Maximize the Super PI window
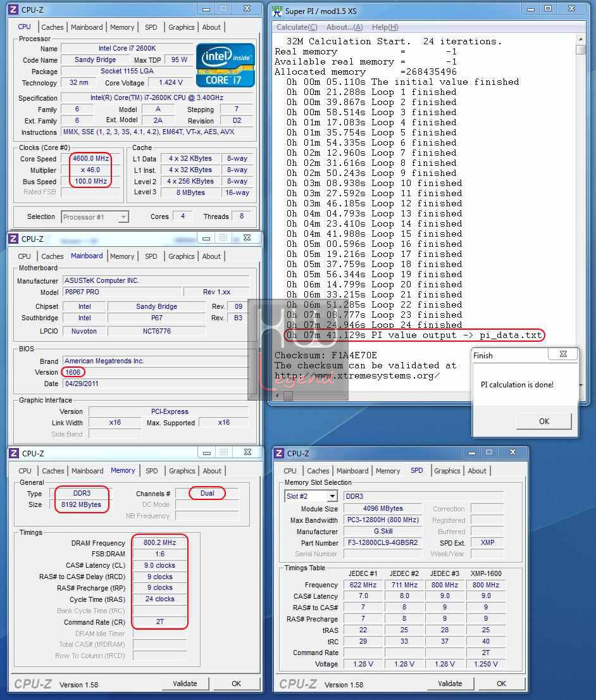The height and width of the screenshot is (700, 596). tap(548, 8)
